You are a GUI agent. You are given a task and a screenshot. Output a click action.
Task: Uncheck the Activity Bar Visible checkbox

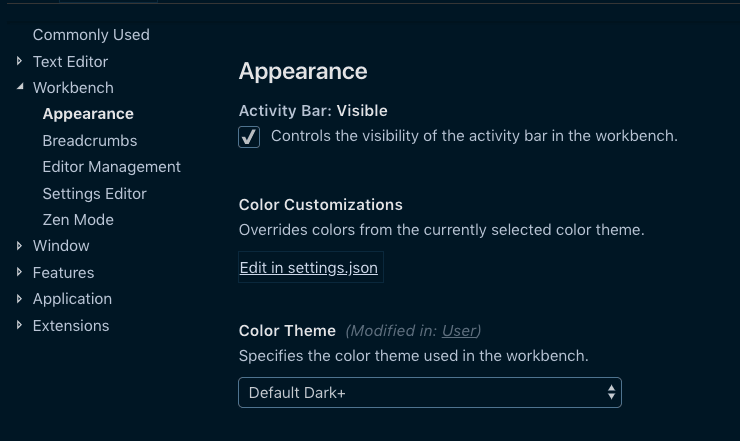pos(249,137)
